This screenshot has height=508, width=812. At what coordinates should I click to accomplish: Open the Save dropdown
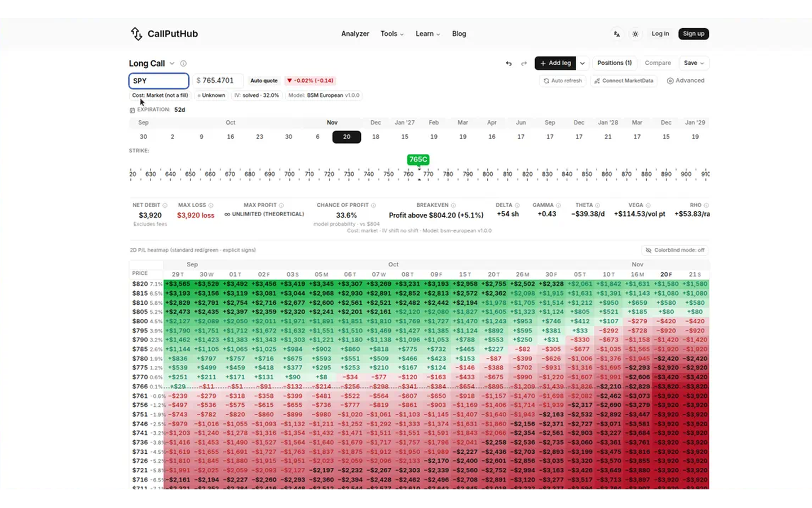(694, 63)
